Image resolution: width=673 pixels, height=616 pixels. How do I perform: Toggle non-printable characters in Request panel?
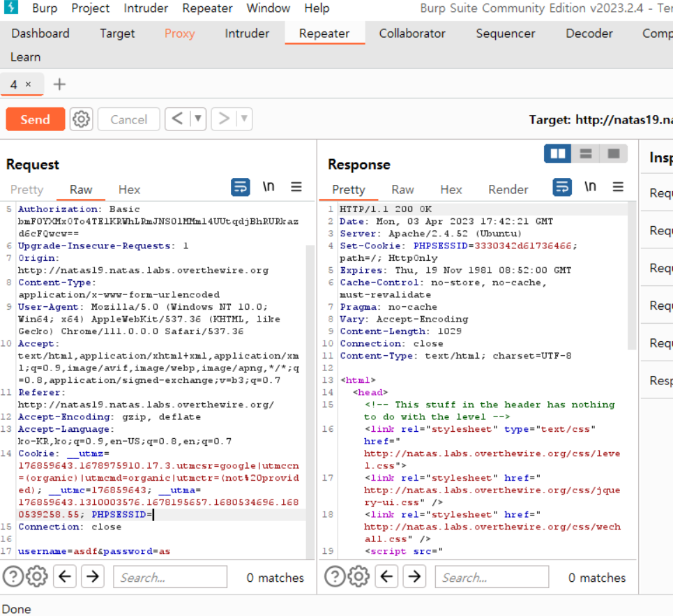coord(269,187)
